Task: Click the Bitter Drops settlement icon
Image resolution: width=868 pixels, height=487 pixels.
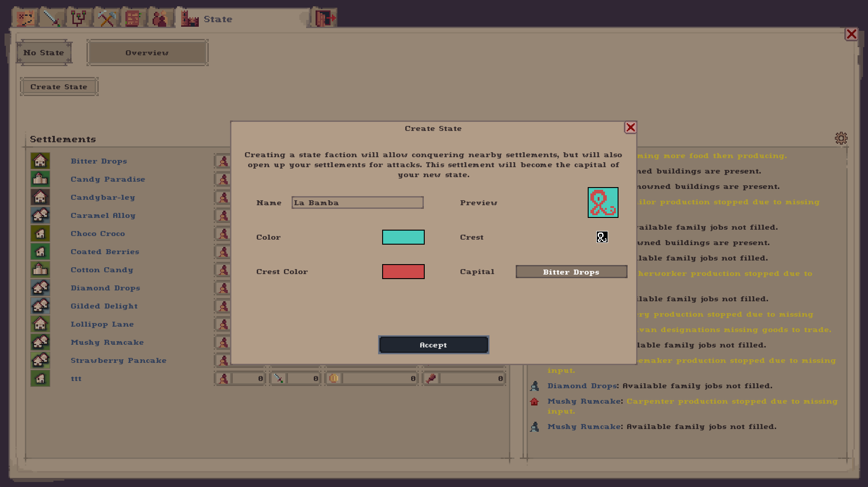Action: point(40,161)
